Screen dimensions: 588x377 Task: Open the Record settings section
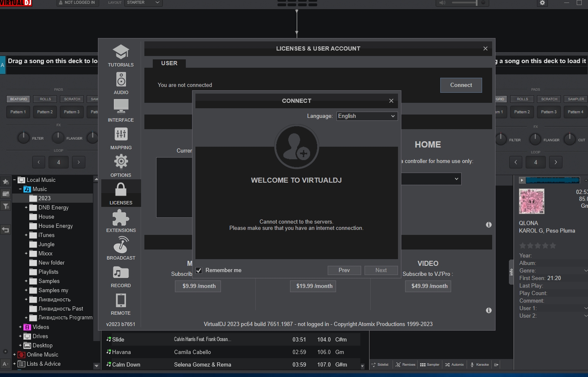[121, 276]
